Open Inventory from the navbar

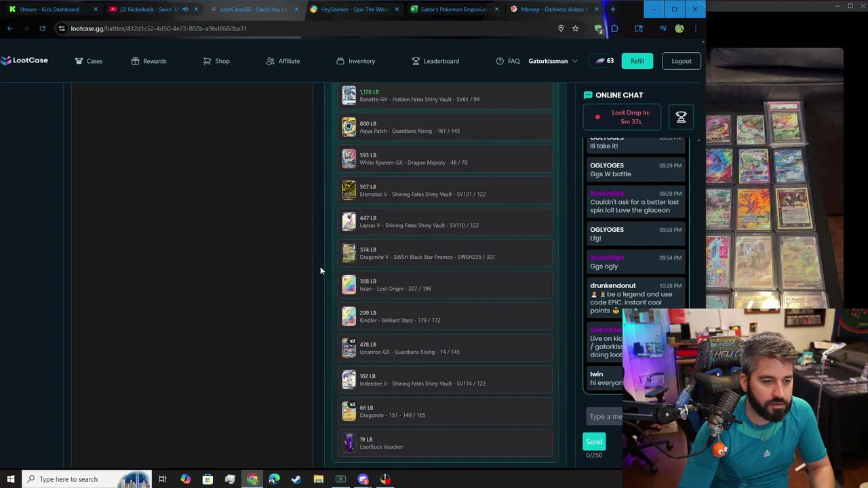click(355, 61)
